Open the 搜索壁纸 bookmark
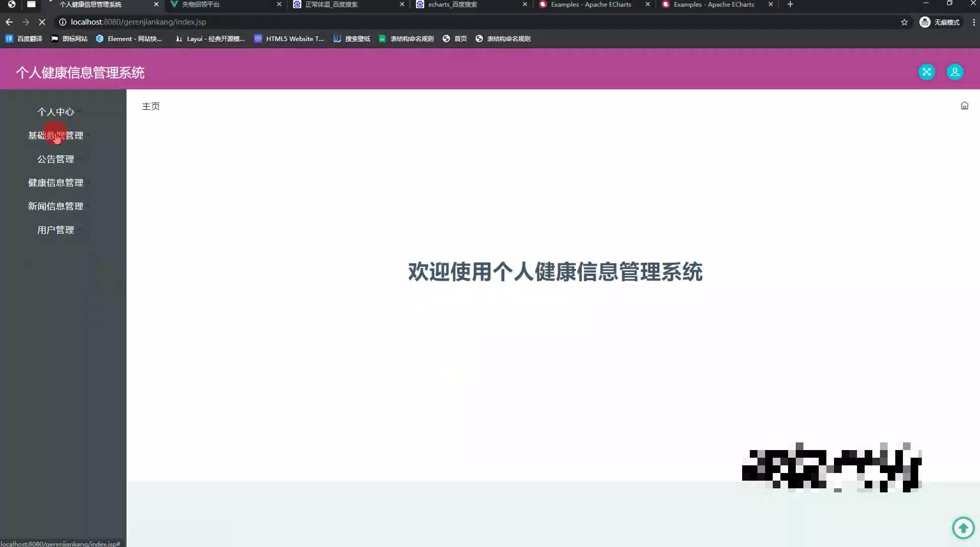Screen dimensions: 980x547 coord(352,39)
